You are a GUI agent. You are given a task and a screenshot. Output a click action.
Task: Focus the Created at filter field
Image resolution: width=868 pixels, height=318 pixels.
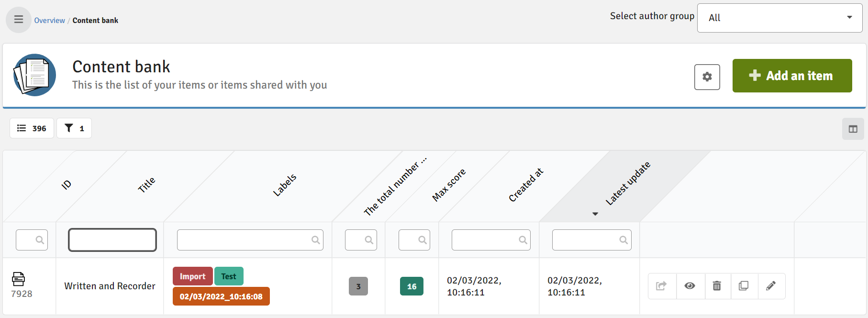(x=491, y=240)
